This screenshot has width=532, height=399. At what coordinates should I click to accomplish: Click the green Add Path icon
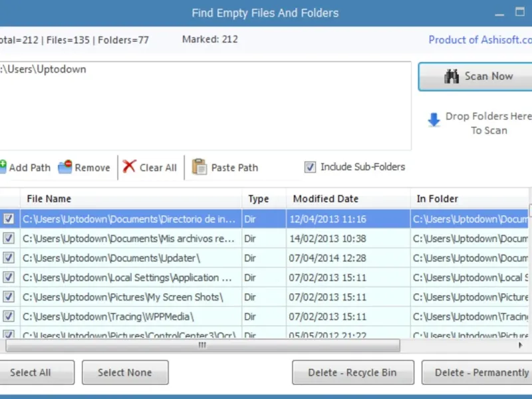2,167
